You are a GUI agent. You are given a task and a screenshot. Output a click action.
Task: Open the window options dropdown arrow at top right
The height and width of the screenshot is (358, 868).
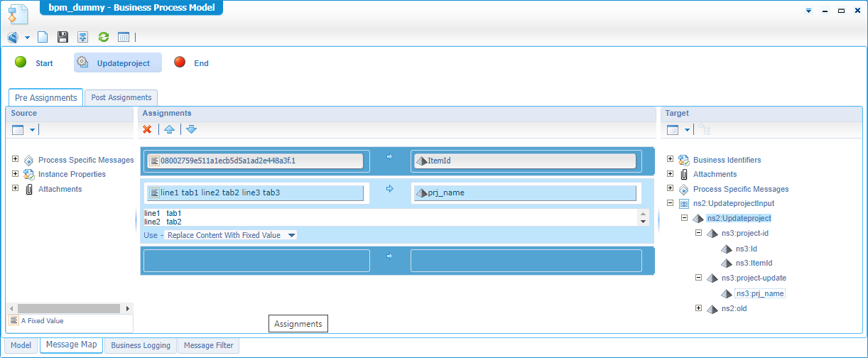809,11
